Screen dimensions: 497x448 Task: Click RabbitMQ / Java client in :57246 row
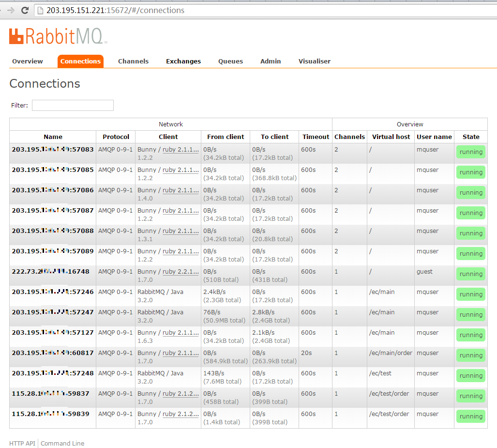[x=160, y=292]
